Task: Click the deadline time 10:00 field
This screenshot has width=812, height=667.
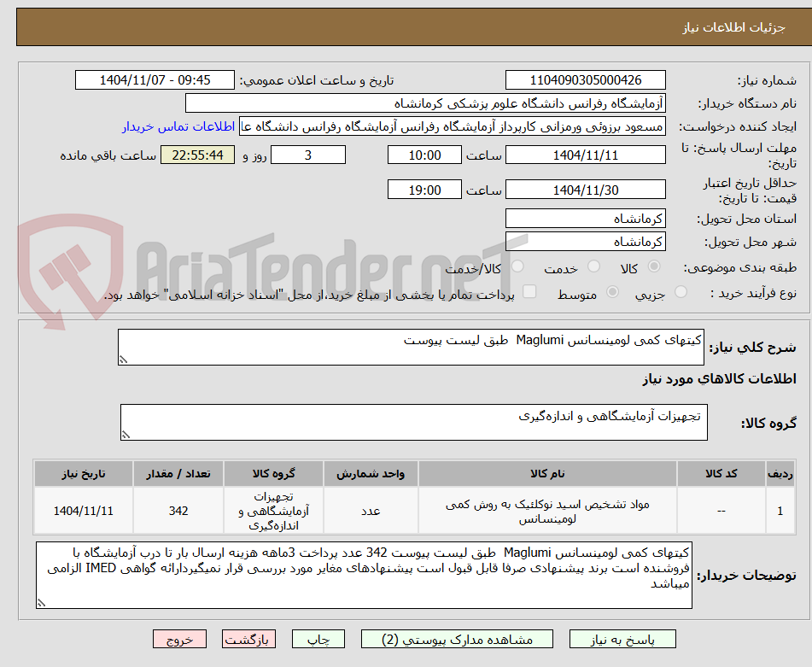Action: click(424, 155)
